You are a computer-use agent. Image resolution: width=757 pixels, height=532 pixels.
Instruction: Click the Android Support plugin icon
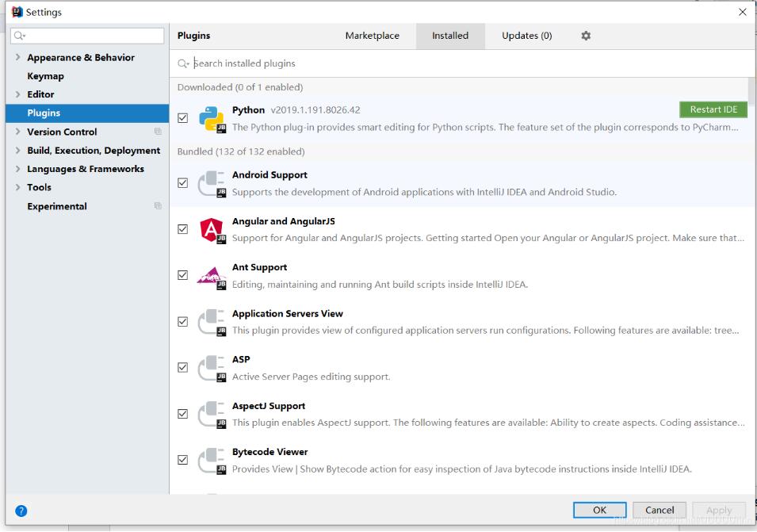[x=212, y=183]
